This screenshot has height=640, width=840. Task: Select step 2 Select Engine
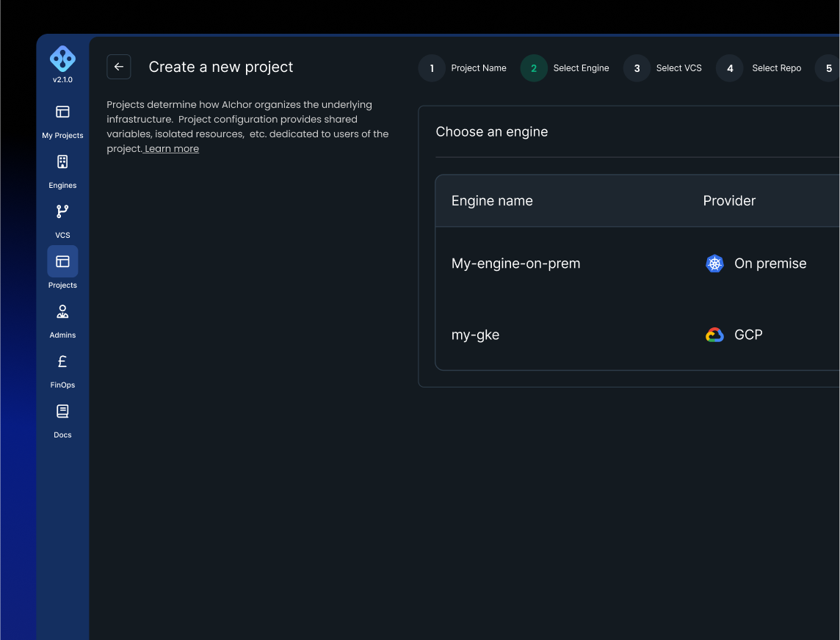pos(565,68)
